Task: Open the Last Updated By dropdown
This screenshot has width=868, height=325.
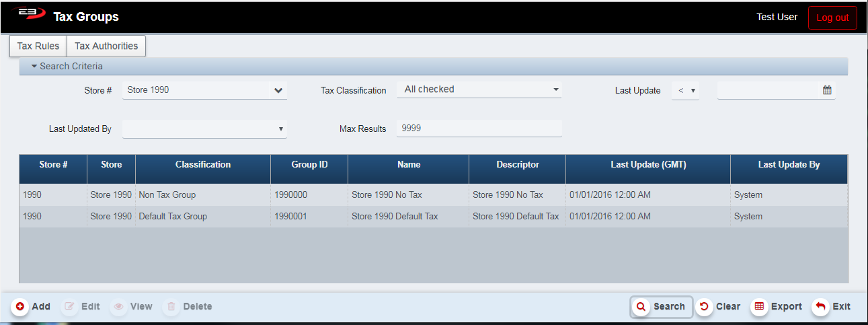Action: pyautogui.click(x=280, y=129)
